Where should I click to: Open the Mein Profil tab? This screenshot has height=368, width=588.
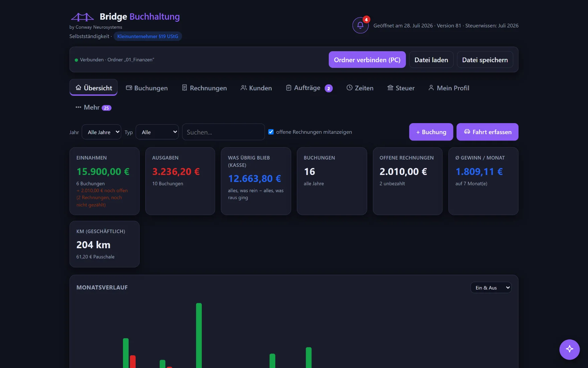coord(449,88)
